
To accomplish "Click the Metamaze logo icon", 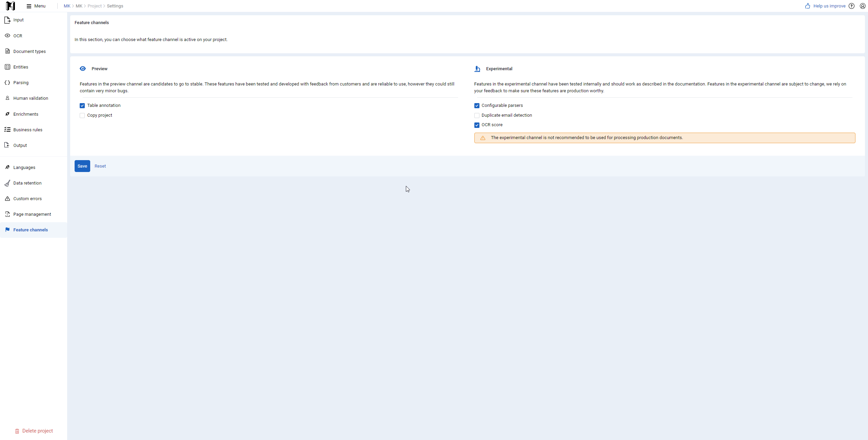I will coord(11,6).
